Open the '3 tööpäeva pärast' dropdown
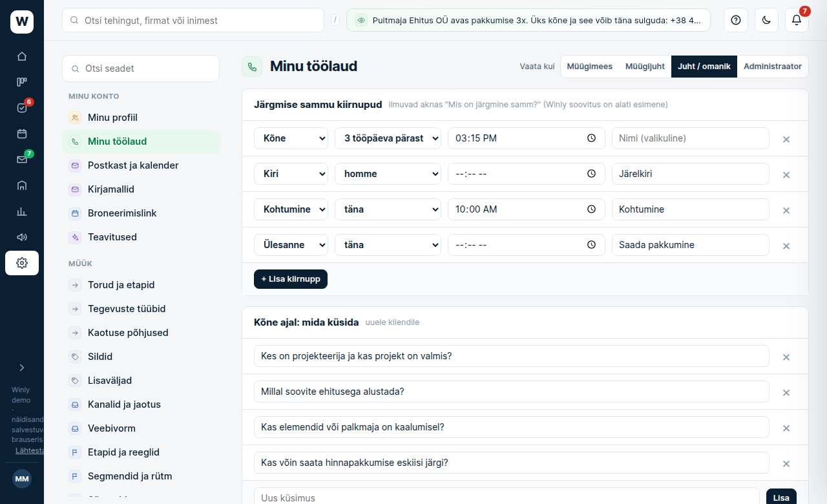Viewport: 827px width, 504px height. pos(388,138)
